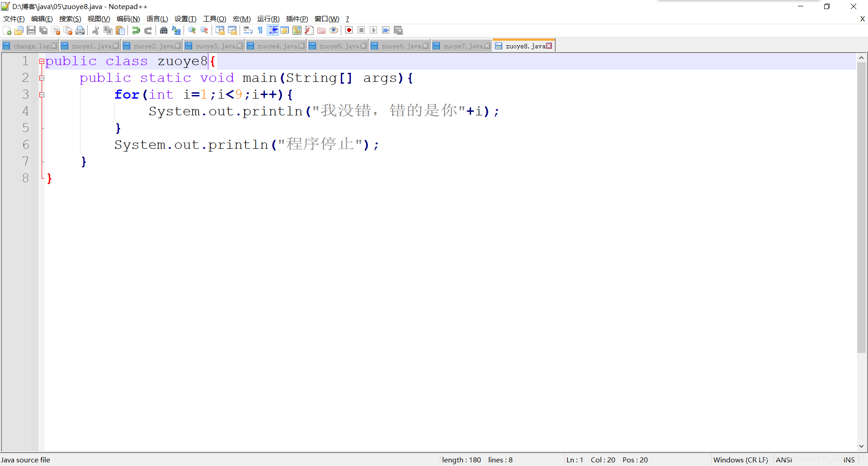
Task: Open the user-defined language dialog icon
Action: [x=285, y=30]
